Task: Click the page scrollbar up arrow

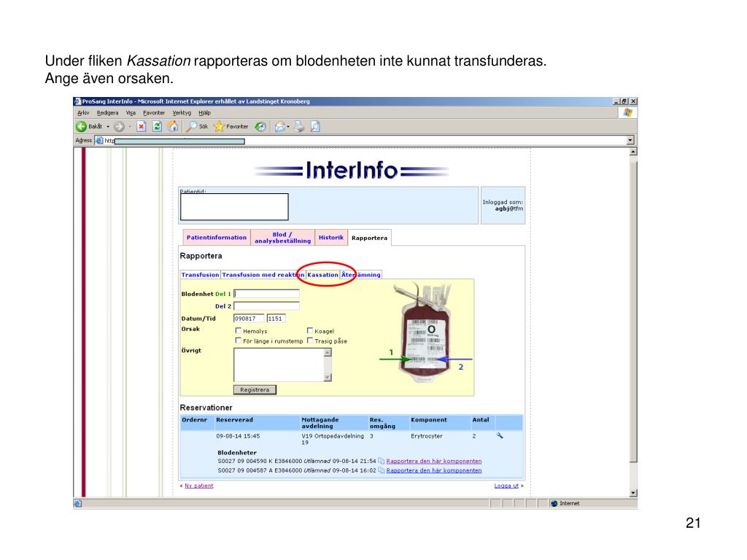Action: 633,152
